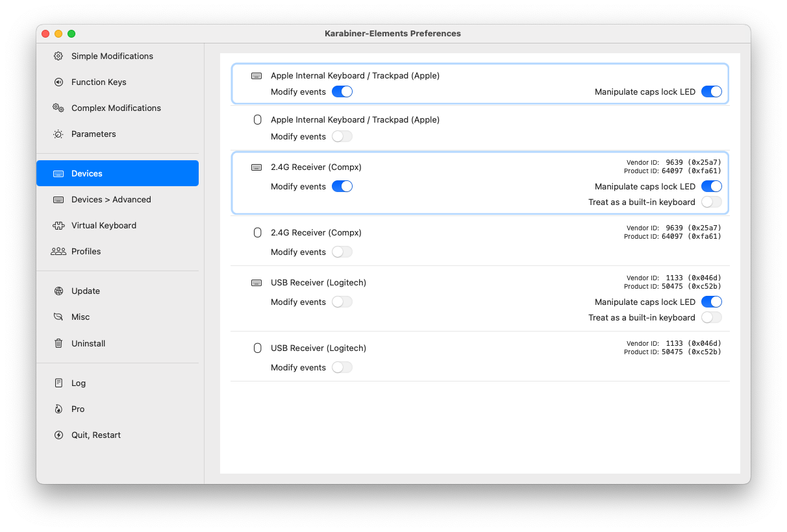Viewport: 787px width, 532px height.
Task: Click the double-gear icon for Complex Modifications
Action: (x=58, y=108)
